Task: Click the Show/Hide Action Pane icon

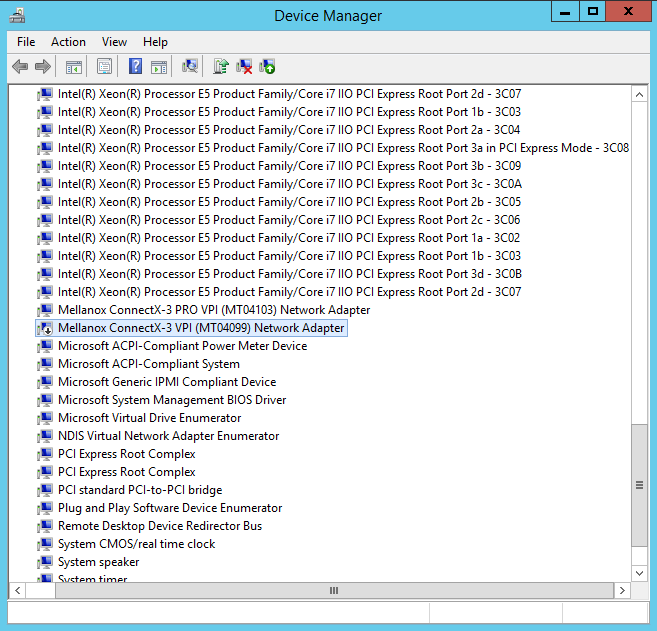Action: coord(158,66)
